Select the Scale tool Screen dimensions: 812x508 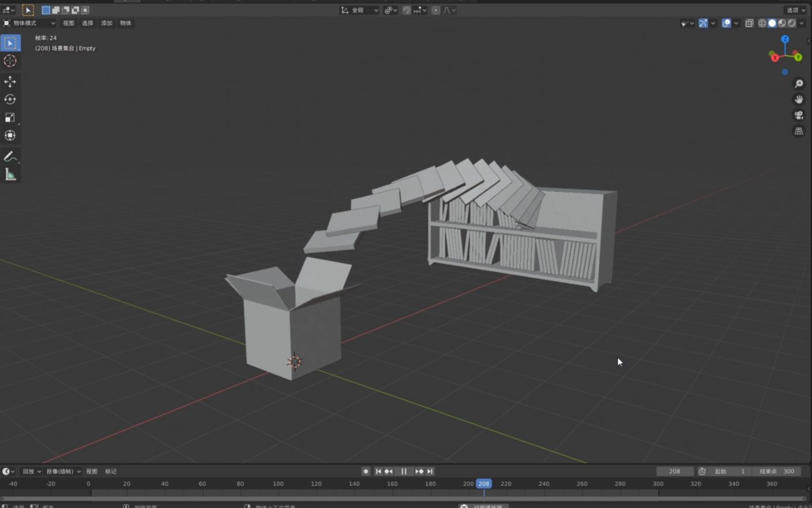click(10, 117)
